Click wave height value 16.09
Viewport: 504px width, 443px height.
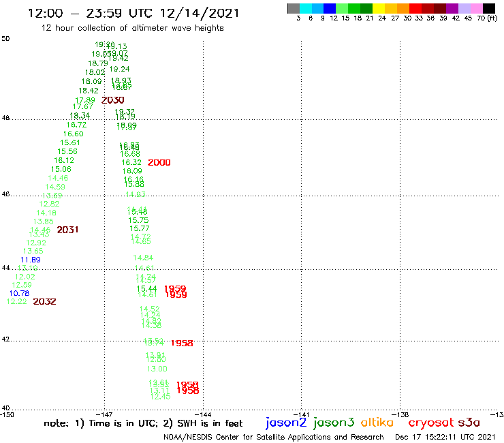click(x=132, y=171)
